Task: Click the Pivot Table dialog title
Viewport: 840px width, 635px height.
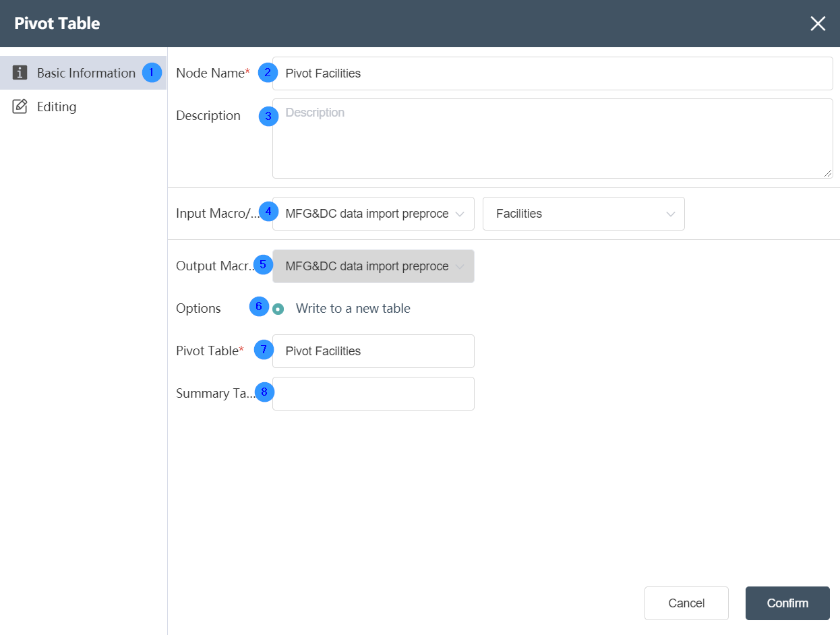Action: click(x=57, y=24)
